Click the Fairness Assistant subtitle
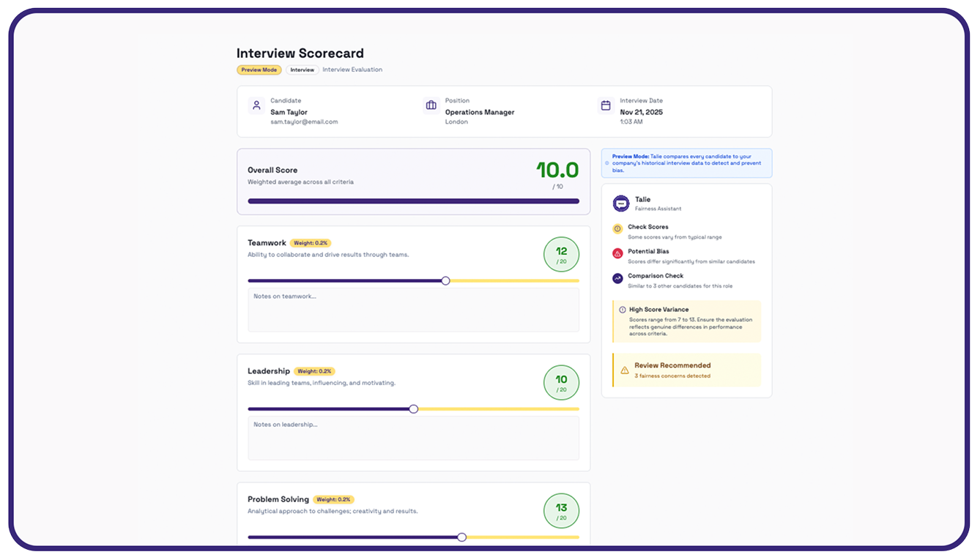This screenshot has height=560, width=980. pos(658,209)
